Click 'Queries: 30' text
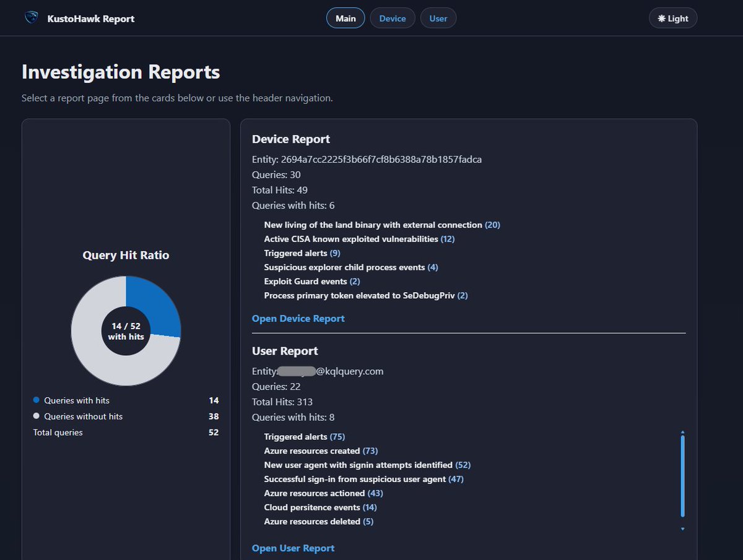Viewport: 743px width, 560px height. [276, 174]
